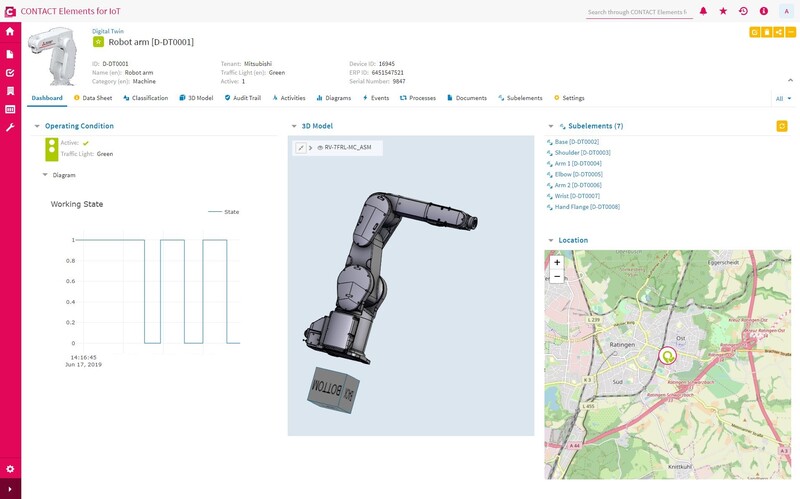Collapse the Operating Condition section
Image resolution: width=800 pixels, height=499 pixels.
[37, 126]
